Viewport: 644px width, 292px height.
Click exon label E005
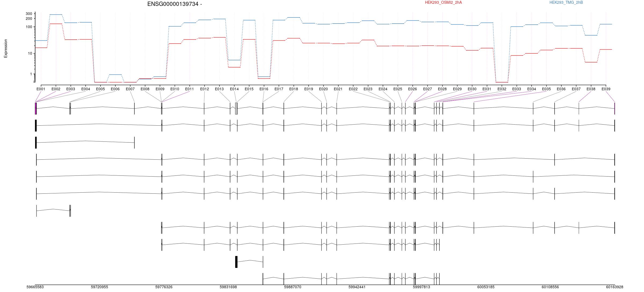100,89
